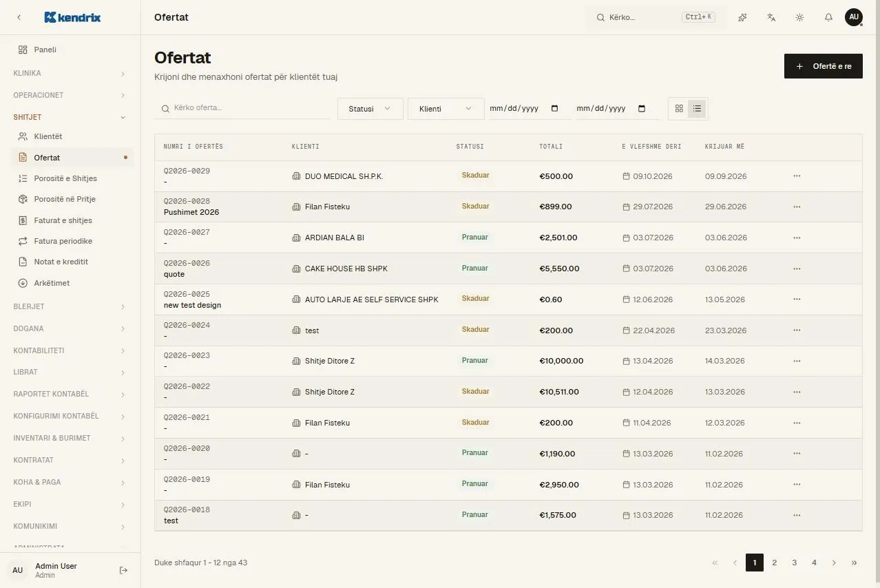Create a new offer with Ofertë e re
Image resolution: width=880 pixels, height=588 pixels.
(823, 66)
